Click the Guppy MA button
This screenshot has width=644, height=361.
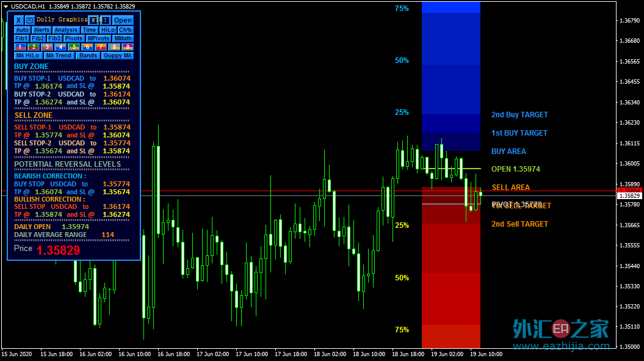[x=117, y=56]
